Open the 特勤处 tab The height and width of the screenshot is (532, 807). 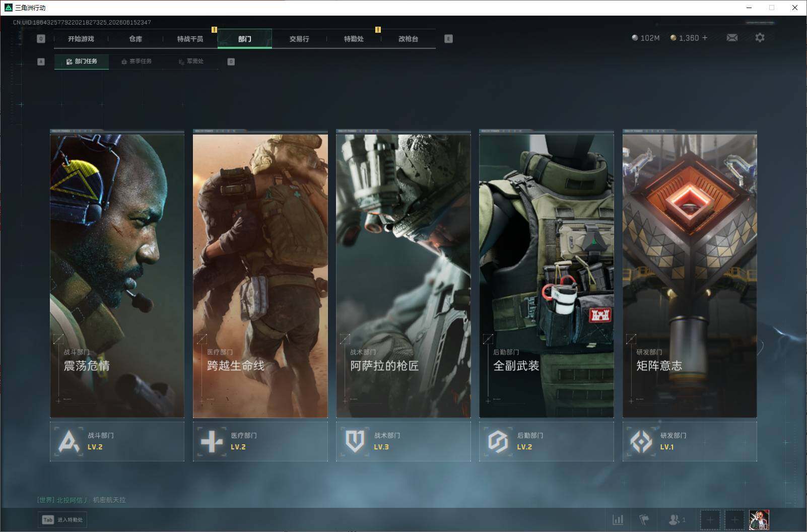pos(354,39)
